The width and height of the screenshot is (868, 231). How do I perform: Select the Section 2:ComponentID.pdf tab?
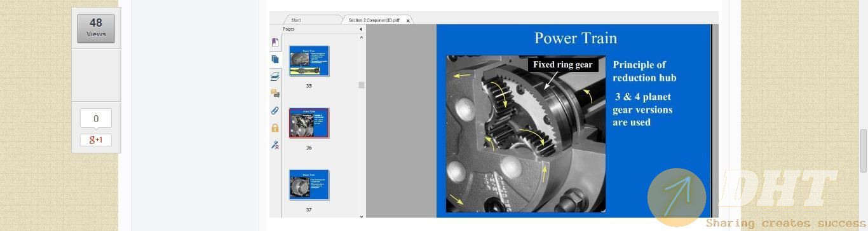click(x=374, y=20)
